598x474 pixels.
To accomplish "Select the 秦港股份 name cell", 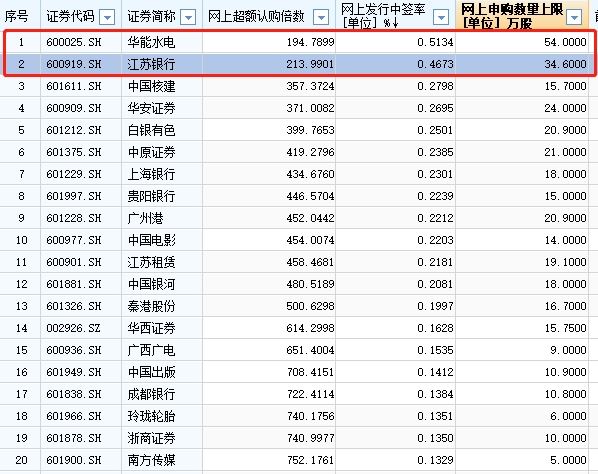I will click(151, 306).
